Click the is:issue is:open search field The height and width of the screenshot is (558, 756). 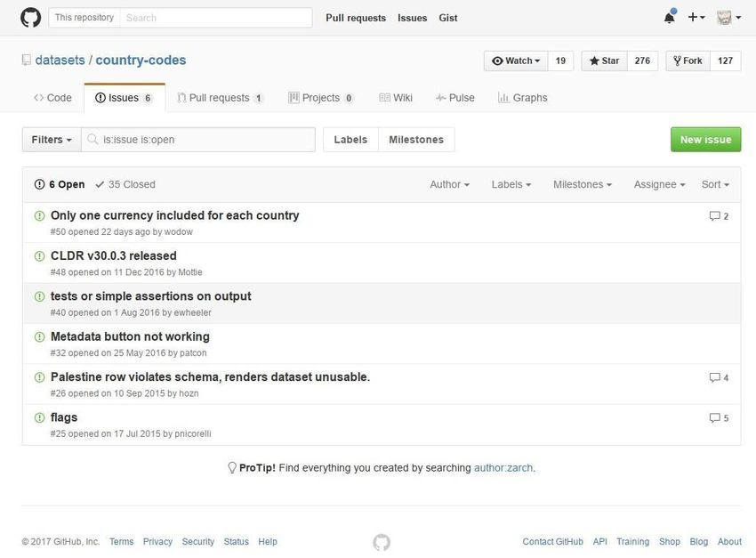tap(198, 140)
